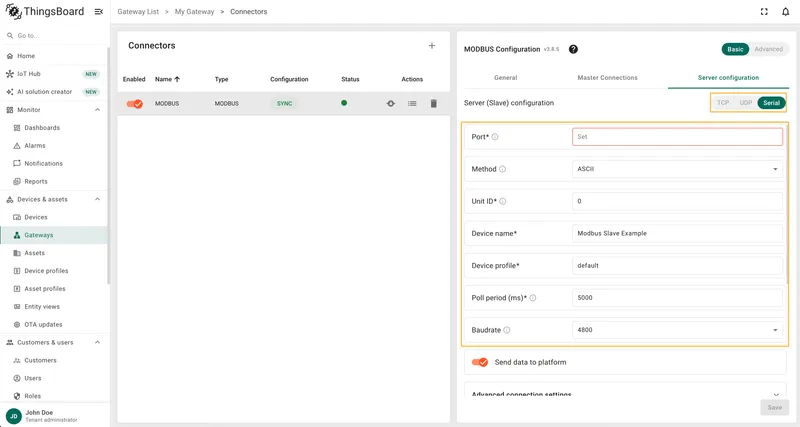Select Gateways in sidebar
800x427 pixels.
click(54, 235)
